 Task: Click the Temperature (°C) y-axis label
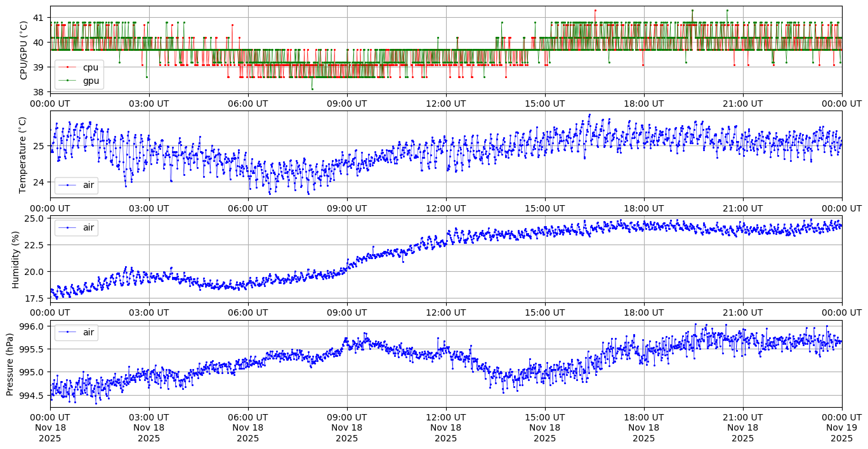[x=23, y=154]
